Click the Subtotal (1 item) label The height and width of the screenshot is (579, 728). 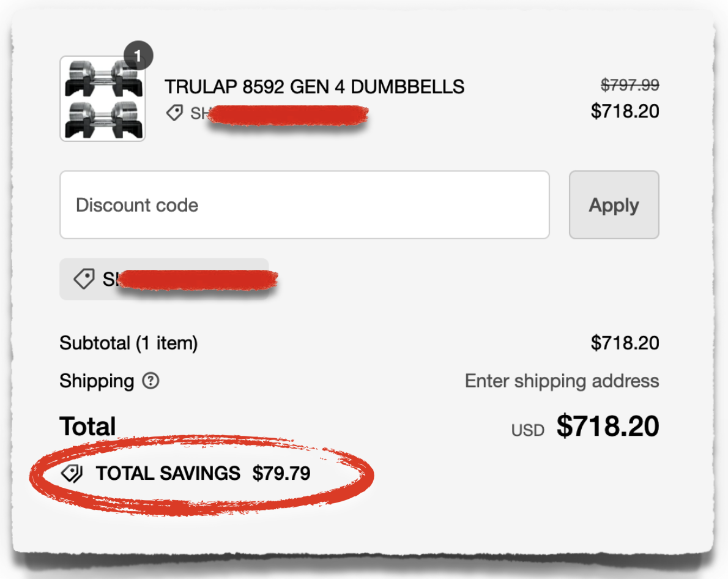pos(128,343)
